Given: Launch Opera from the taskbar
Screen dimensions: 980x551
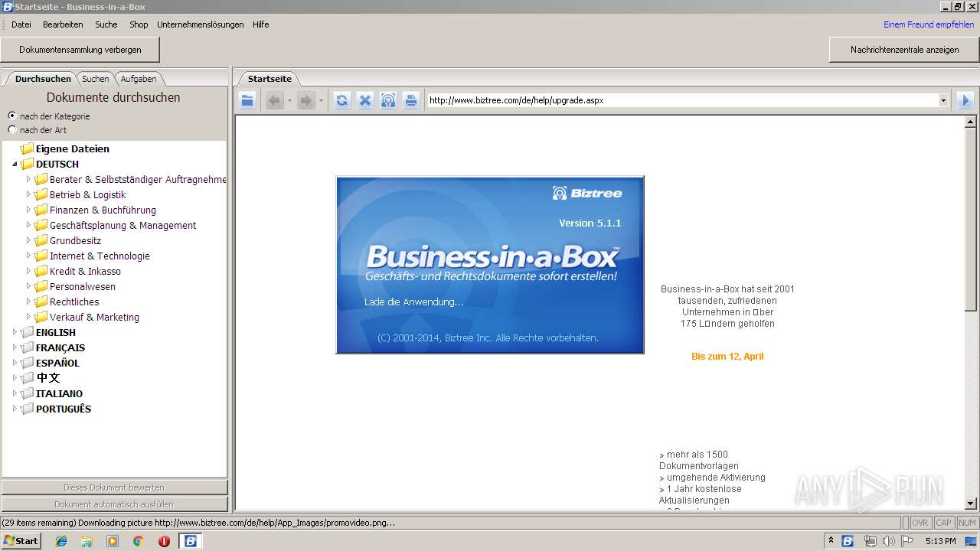Looking at the screenshot, I should [164, 541].
